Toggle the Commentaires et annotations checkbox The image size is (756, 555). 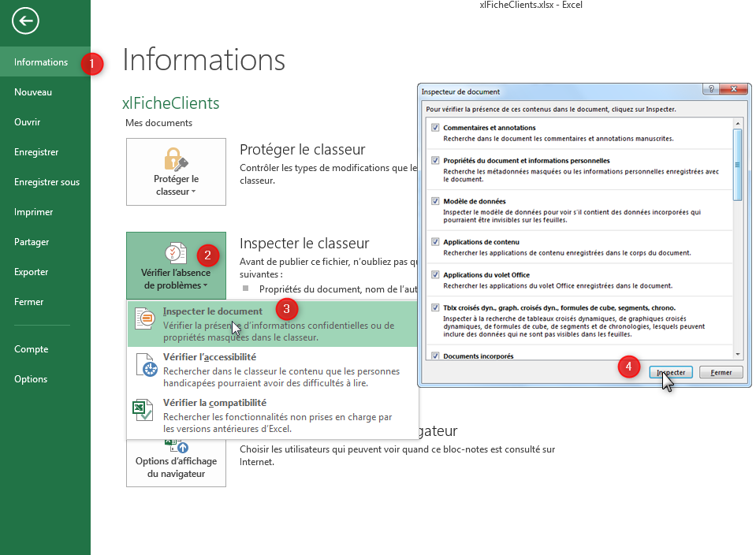[435, 128]
